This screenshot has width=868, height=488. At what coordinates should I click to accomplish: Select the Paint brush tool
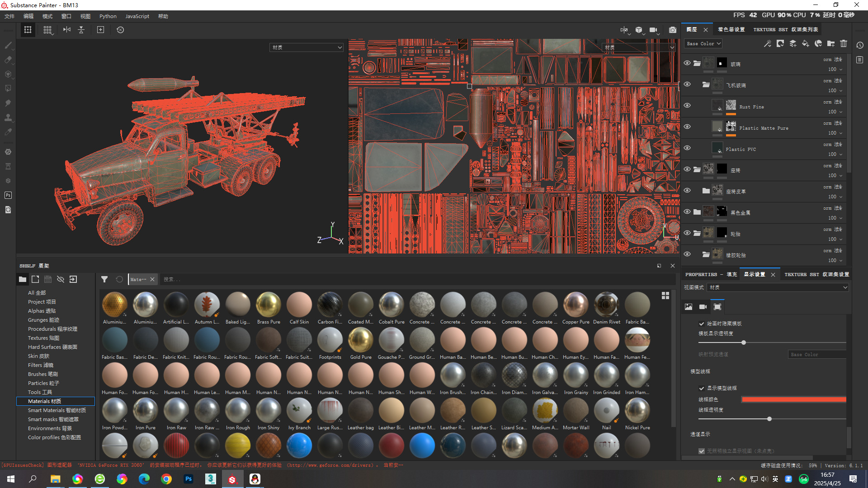pos(8,45)
